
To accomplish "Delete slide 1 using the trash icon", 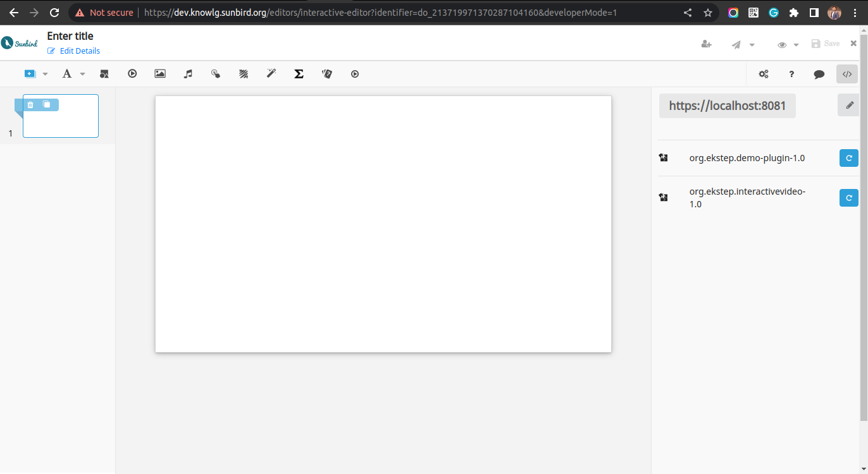I will click(30, 105).
